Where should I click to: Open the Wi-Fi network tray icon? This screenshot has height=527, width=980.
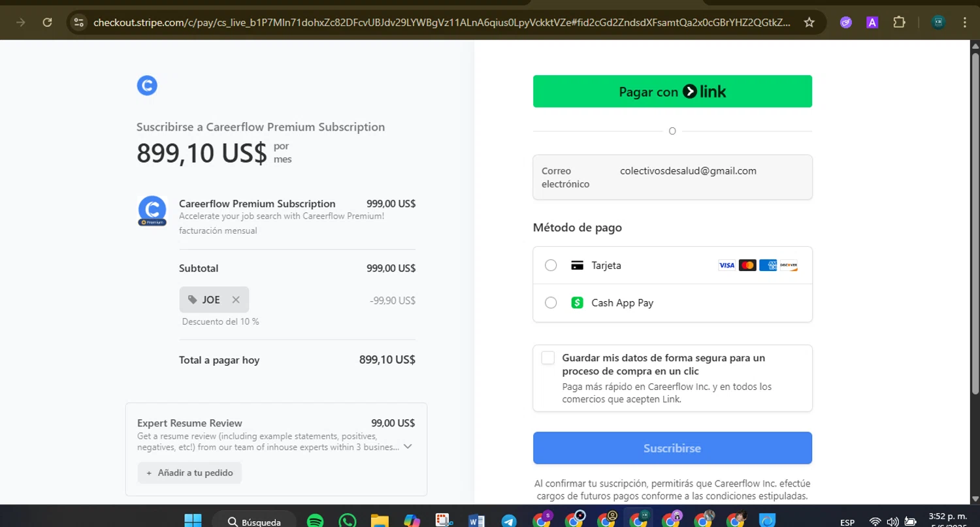(x=875, y=522)
